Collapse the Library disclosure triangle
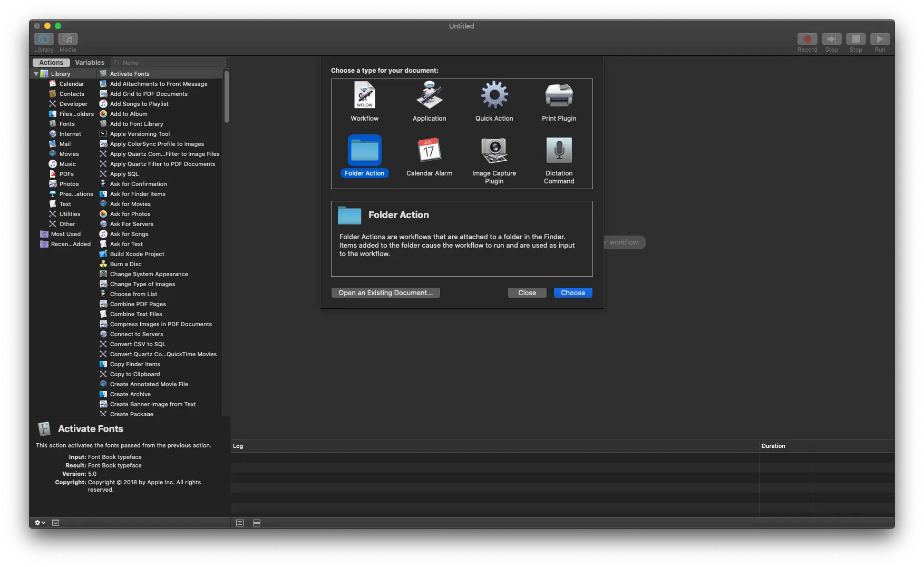This screenshot has height=567, width=924. [x=36, y=74]
